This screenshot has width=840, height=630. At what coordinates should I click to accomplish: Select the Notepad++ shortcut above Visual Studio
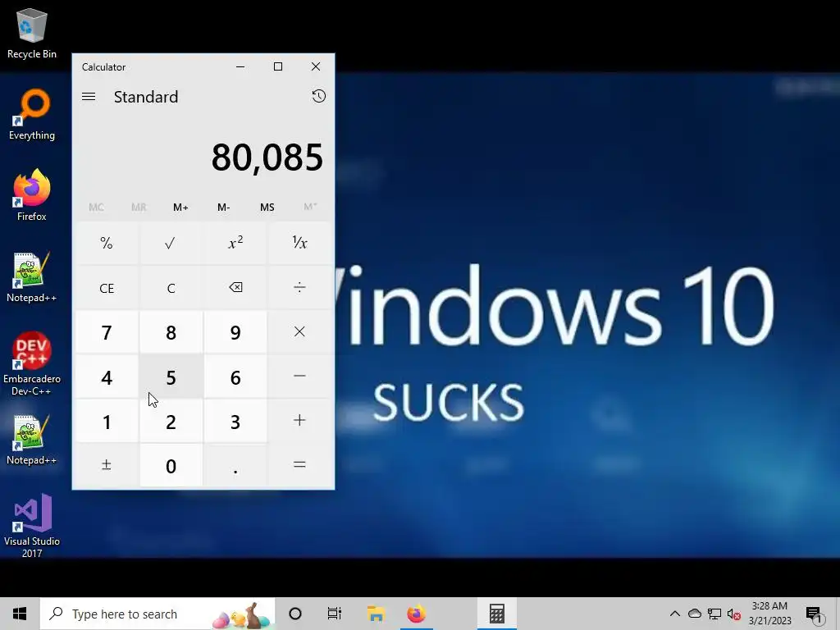[32, 440]
